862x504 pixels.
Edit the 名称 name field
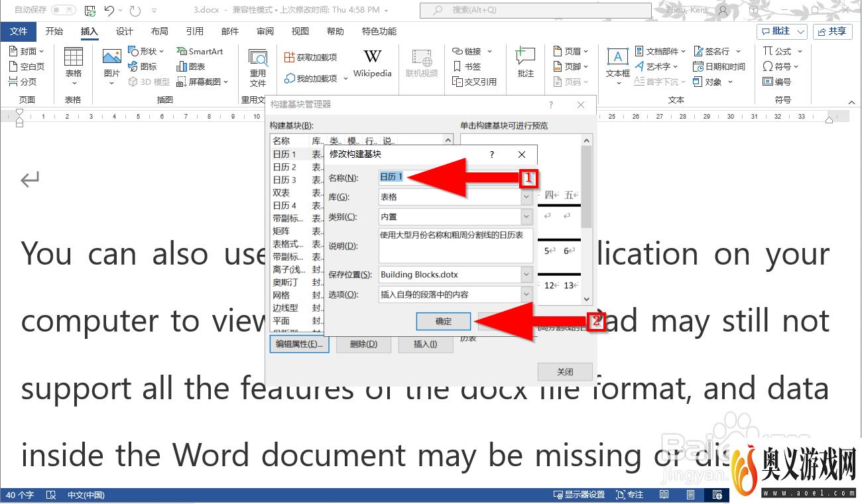(x=457, y=177)
